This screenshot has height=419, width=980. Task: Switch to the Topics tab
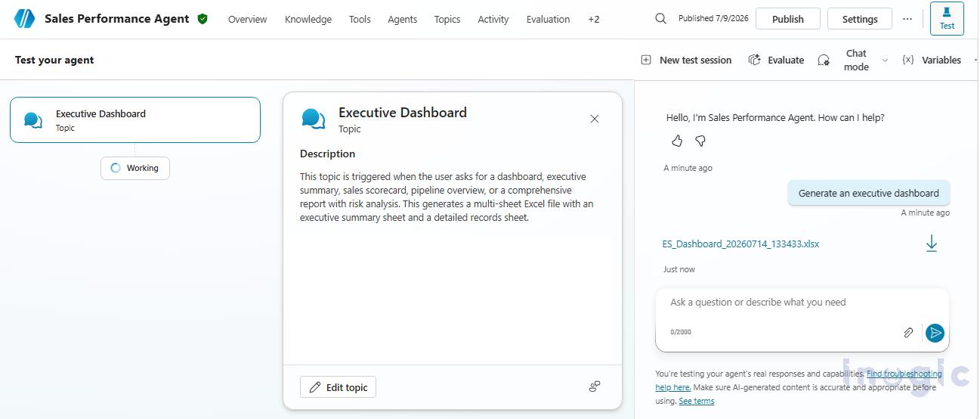tap(447, 19)
